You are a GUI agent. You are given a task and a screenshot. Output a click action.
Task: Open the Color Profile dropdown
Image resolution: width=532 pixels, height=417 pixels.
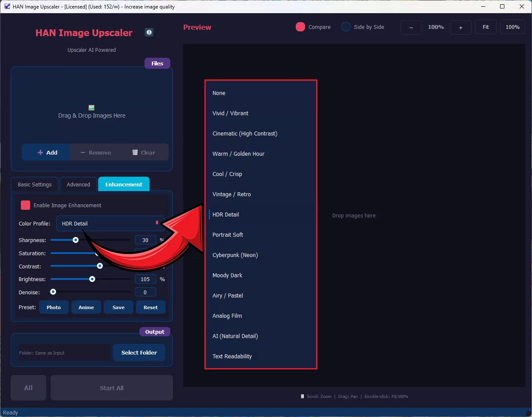[110, 223]
